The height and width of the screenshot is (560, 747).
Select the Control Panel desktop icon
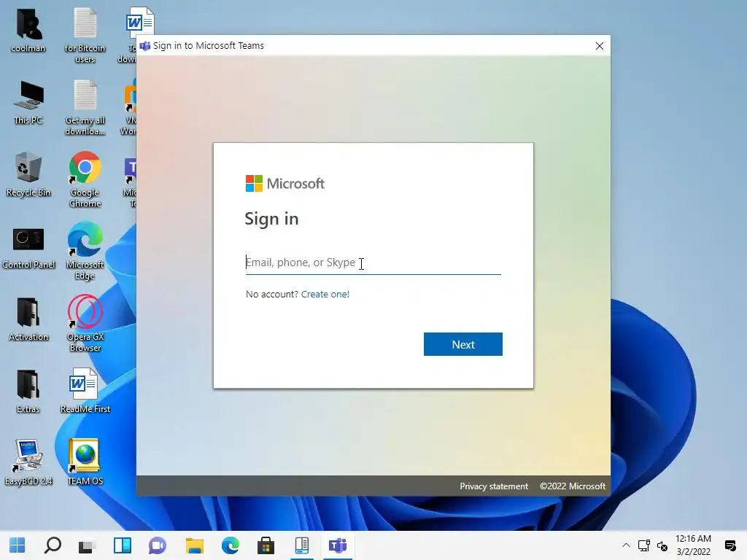tap(28, 248)
